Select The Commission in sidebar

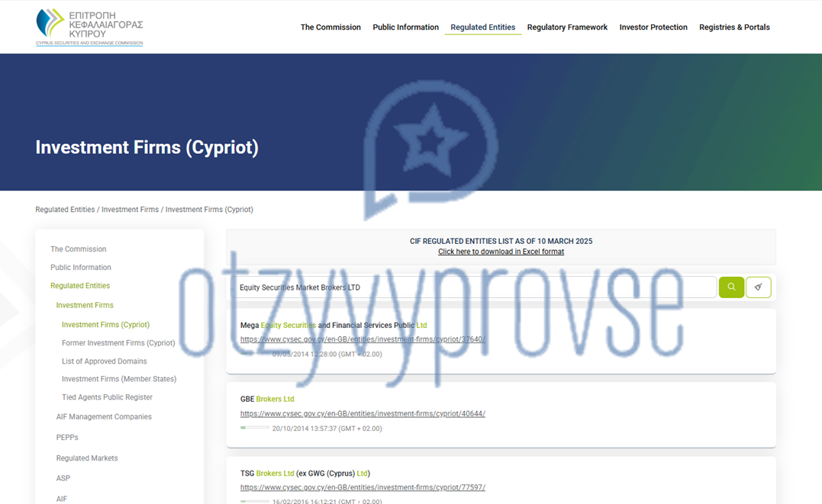click(x=78, y=249)
